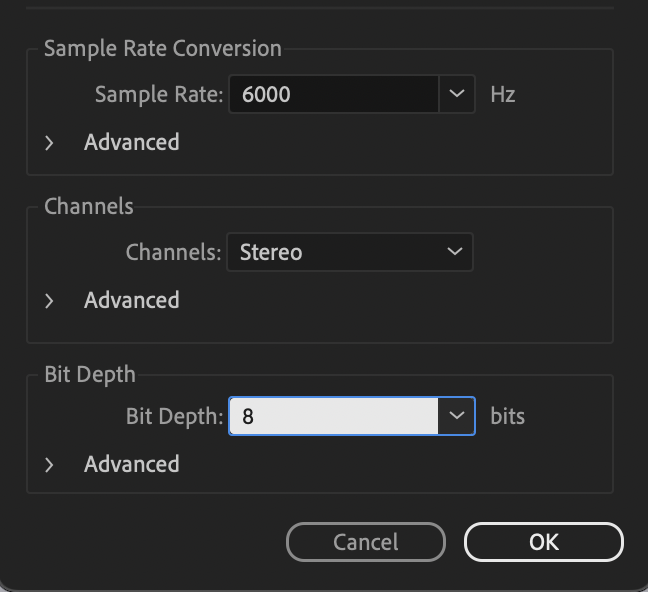The image size is (648, 592).
Task: Open the Sample Rate dropdown arrow
Action: tap(457, 94)
